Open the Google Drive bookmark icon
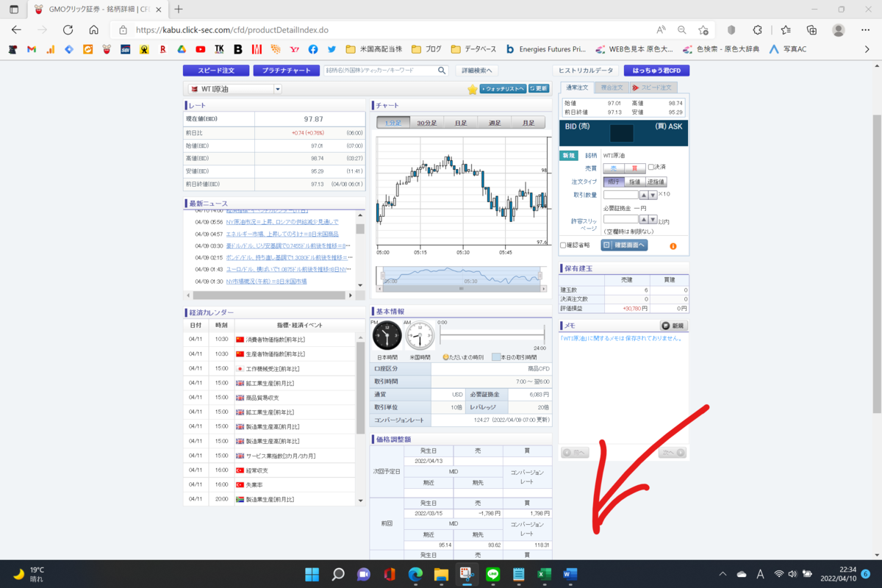The image size is (882, 588). point(182,50)
